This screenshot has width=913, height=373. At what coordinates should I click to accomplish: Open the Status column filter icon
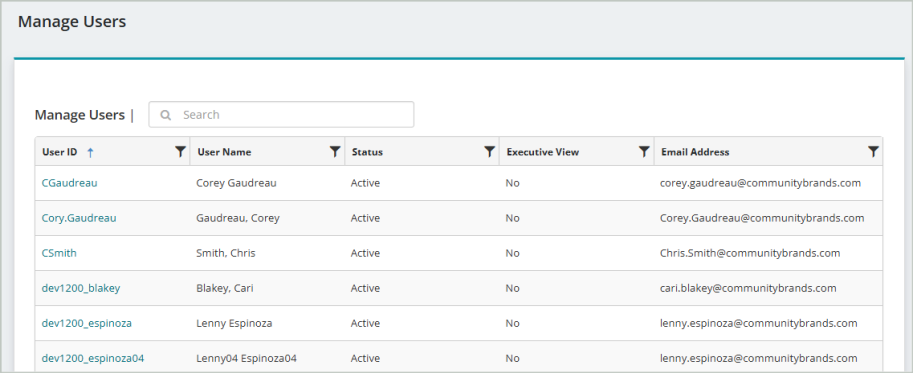pos(490,152)
